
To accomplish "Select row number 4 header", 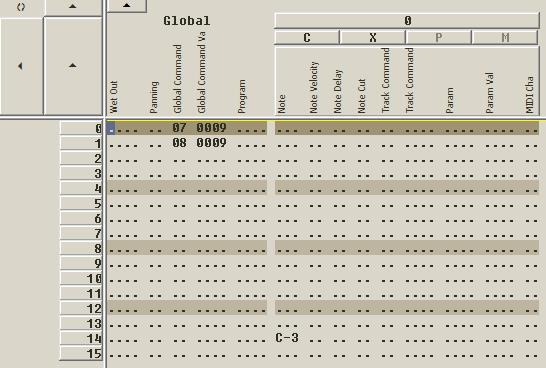I will (81, 188).
